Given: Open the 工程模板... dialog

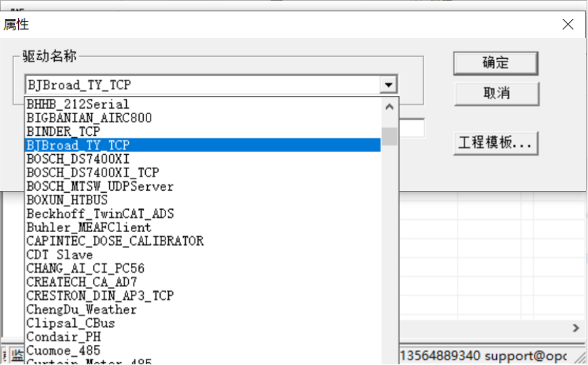Looking at the screenshot, I should (x=496, y=143).
